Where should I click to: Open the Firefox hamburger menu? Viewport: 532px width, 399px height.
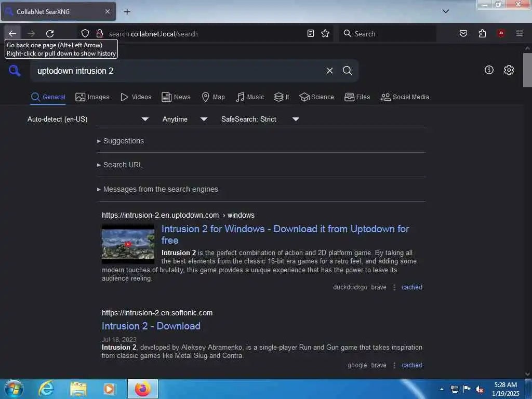click(520, 33)
